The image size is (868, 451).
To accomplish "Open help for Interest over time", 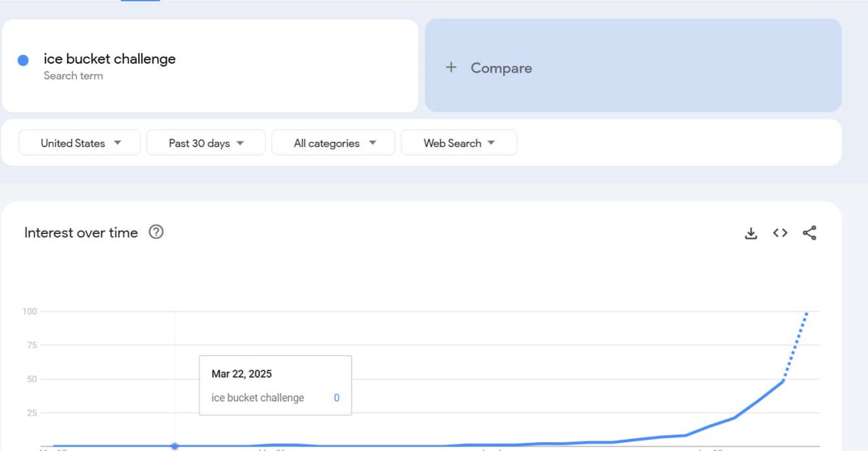I will pyautogui.click(x=156, y=232).
